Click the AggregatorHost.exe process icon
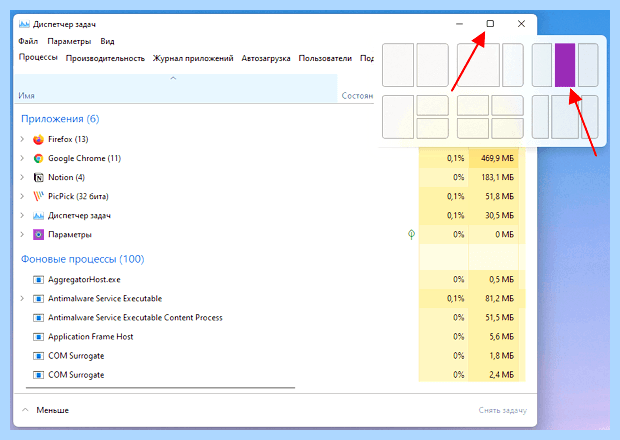This screenshot has width=620, height=440. click(x=38, y=279)
